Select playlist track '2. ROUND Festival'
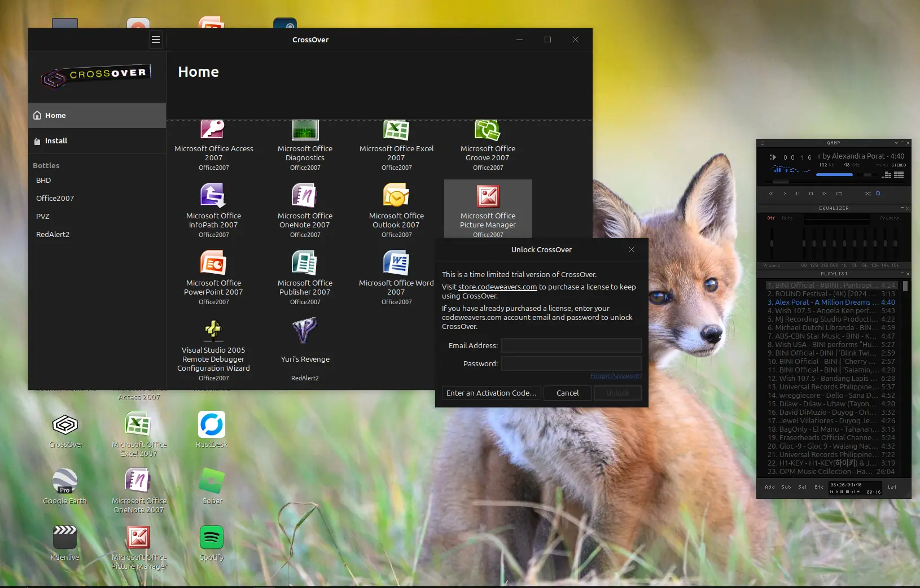 pyautogui.click(x=831, y=293)
